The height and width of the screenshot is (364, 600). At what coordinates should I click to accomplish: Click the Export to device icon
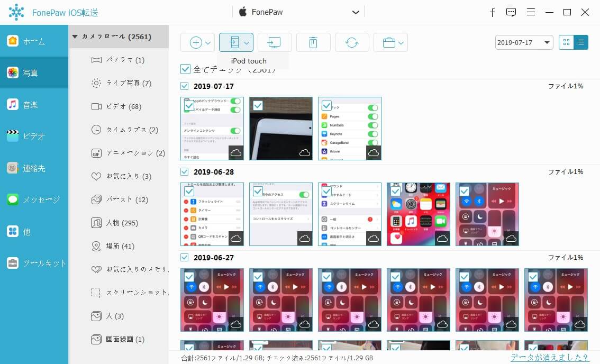tap(234, 42)
